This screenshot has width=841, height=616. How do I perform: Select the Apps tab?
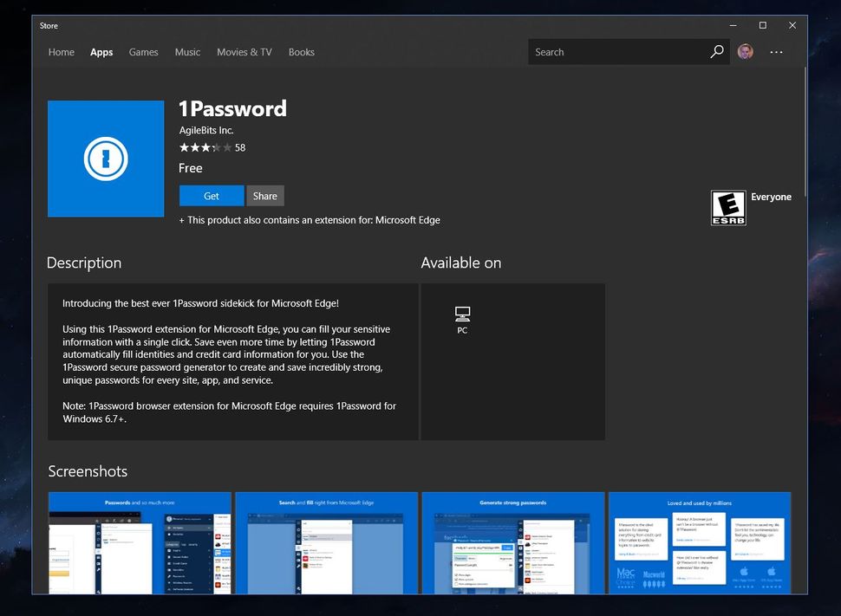click(x=101, y=52)
